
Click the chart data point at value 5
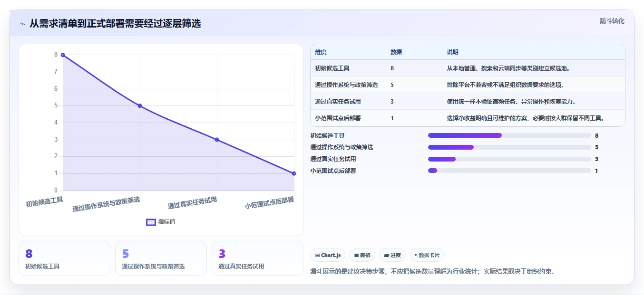click(140, 106)
